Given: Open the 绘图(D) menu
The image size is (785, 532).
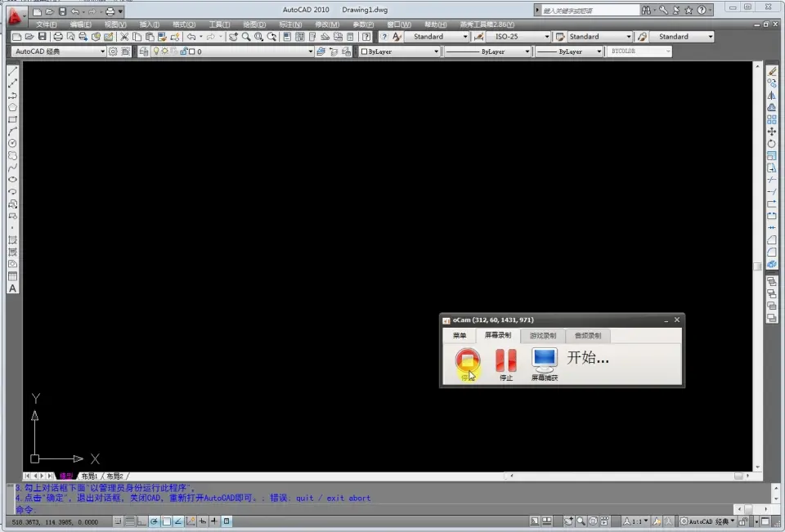Looking at the screenshot, I should tap(254, 24).
